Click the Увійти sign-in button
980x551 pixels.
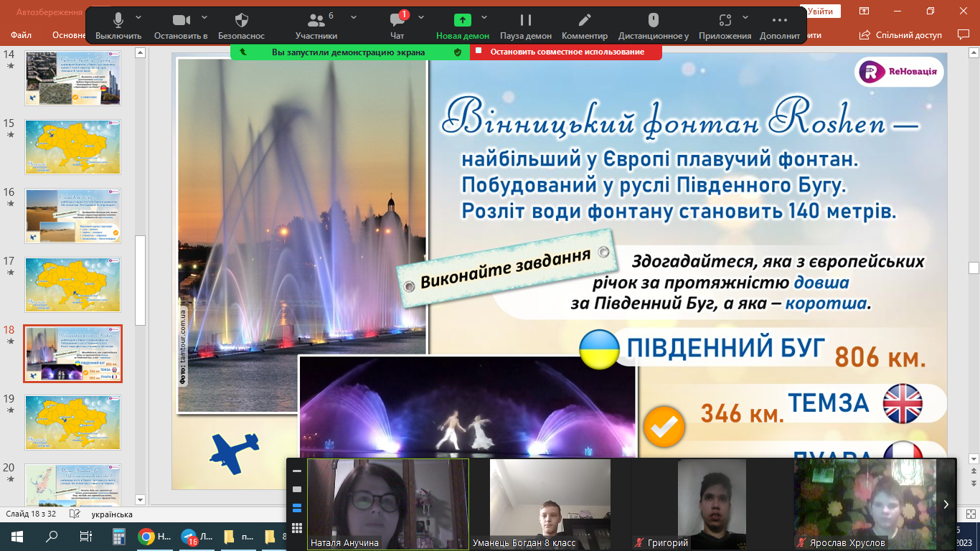(x=820, y=11)
